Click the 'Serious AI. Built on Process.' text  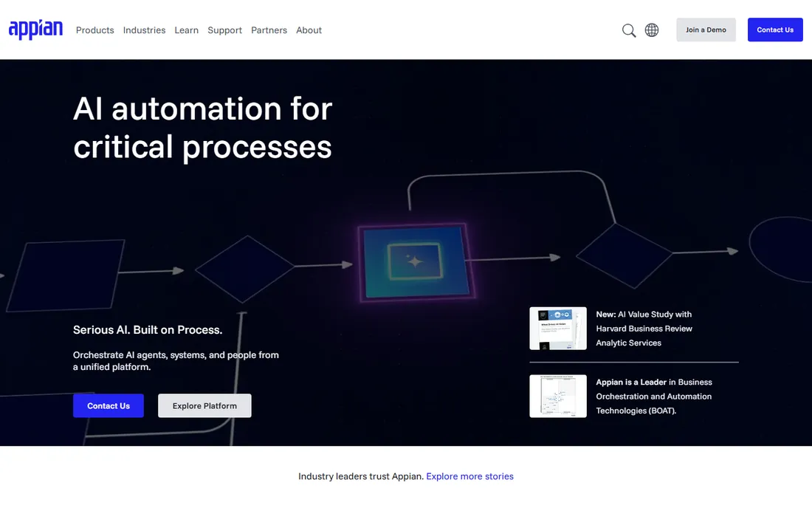pos(148,330)
